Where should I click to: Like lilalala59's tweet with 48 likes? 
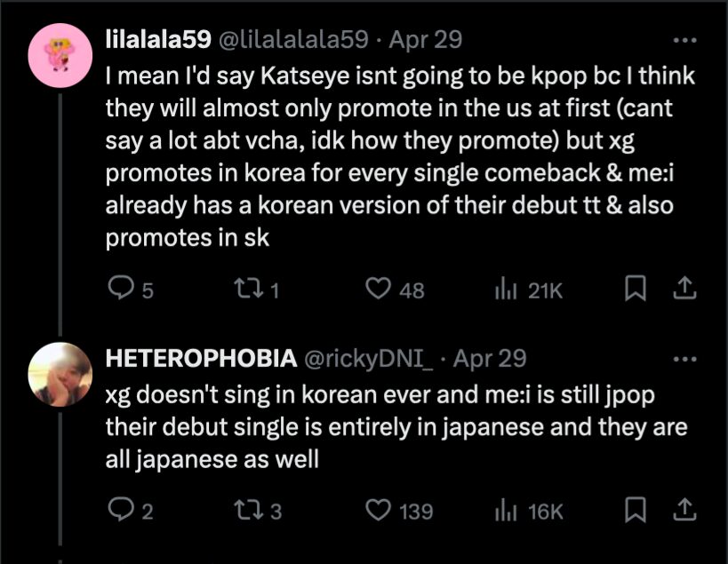coord(380,289)
